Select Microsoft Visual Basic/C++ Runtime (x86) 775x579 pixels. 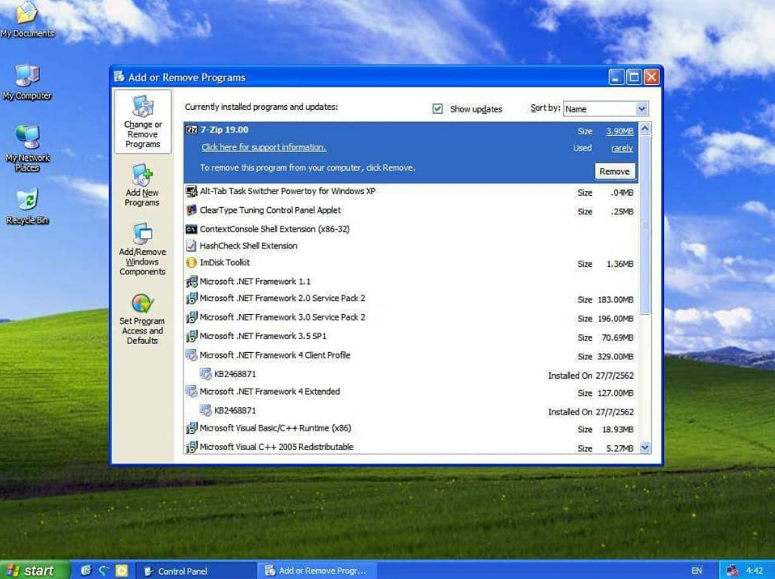(411, 429)
